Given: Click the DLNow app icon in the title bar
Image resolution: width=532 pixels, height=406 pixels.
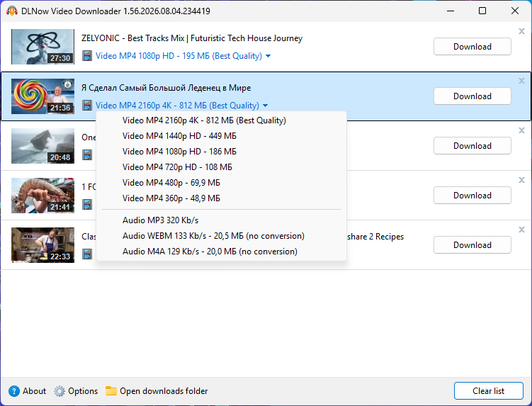Looking at the screenshot, I should pyautogui.click(x=12, y=11).
